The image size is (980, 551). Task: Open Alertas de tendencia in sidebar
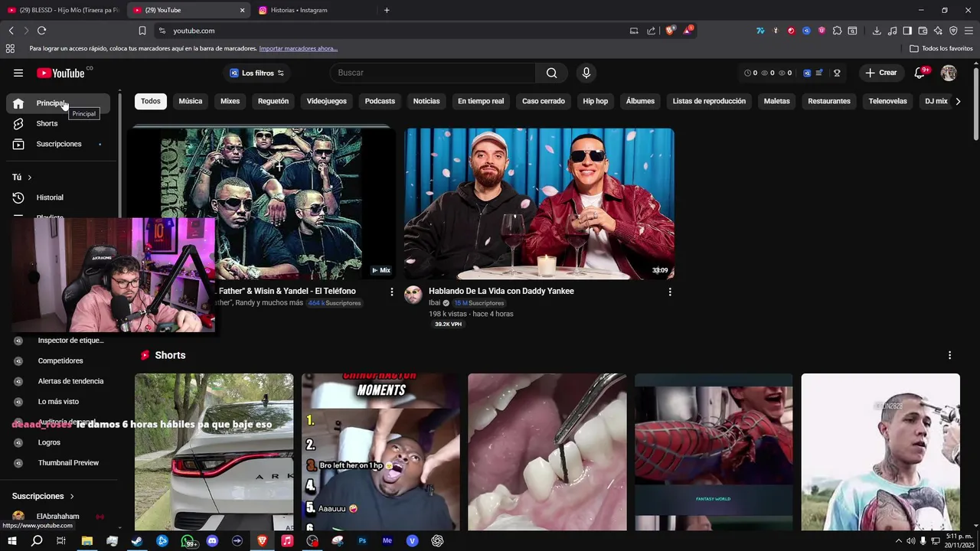70,381
